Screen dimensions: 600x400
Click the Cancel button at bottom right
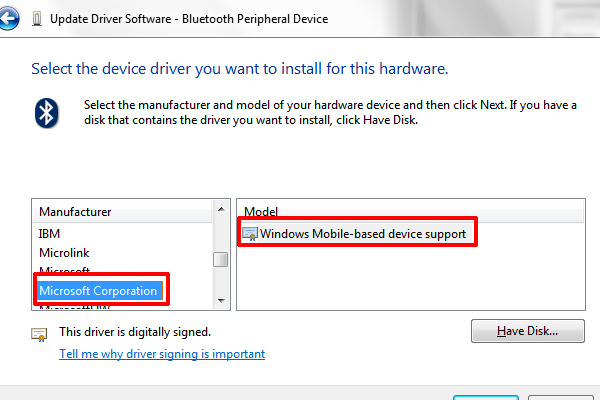coord(561,398)
